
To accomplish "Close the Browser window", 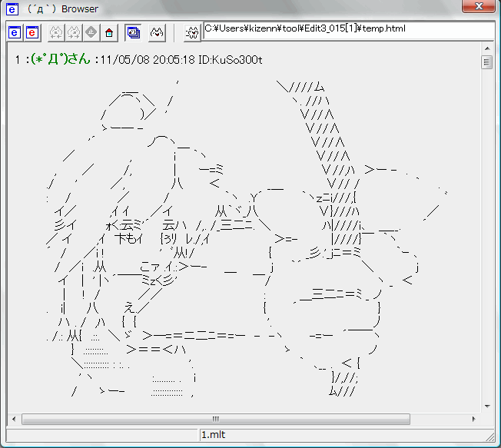I will [x=478, y=5].
